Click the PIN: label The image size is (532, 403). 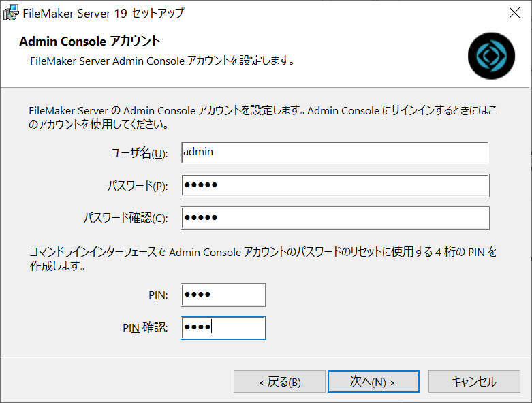click(x=158, y=295)
